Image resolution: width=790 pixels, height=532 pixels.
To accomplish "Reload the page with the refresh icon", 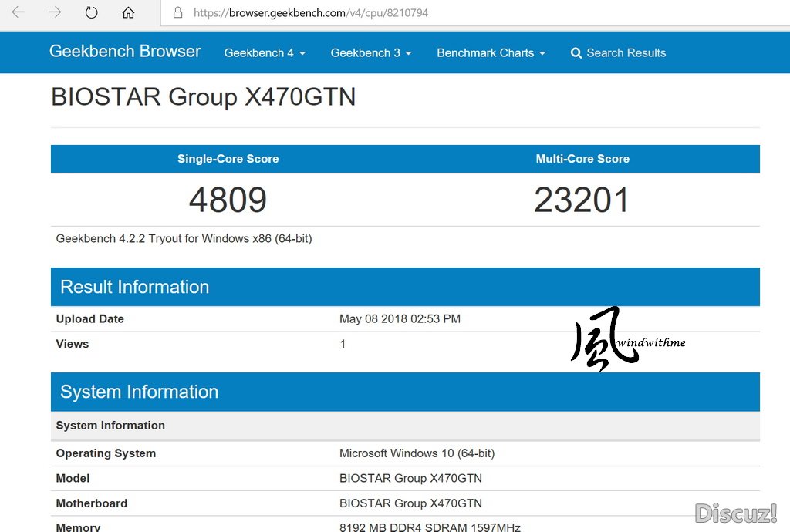I will coord(92,12).
